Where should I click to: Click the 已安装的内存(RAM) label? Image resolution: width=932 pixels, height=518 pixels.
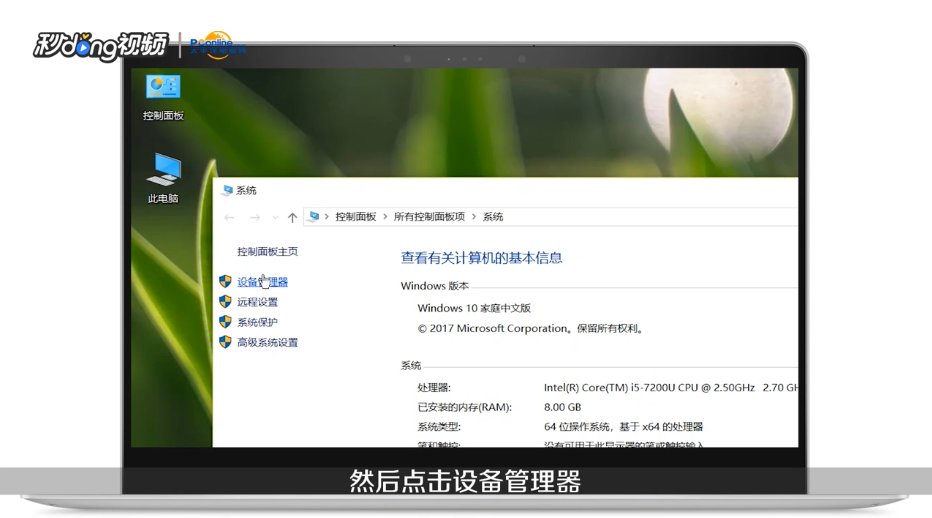(x=464, y=407)
